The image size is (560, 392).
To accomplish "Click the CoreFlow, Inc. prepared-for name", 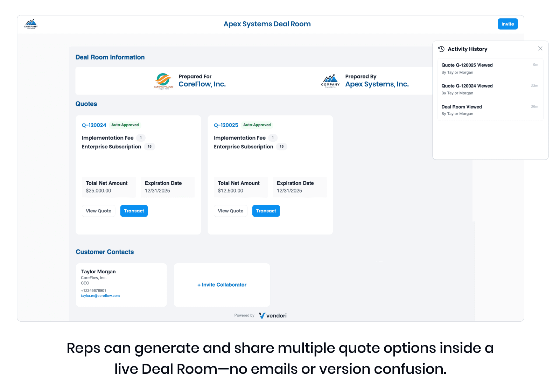I will (202, 84).
